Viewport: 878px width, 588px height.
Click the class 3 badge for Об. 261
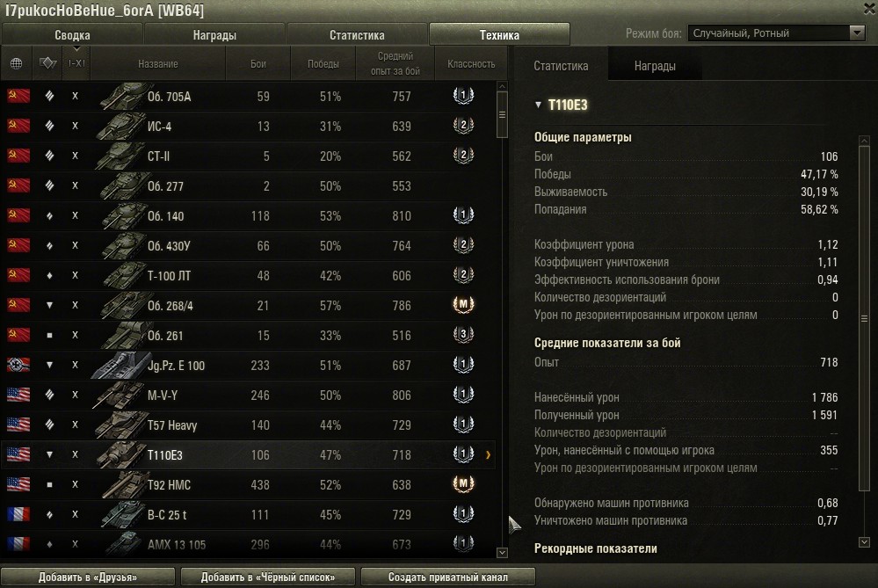tap(462, 336)
